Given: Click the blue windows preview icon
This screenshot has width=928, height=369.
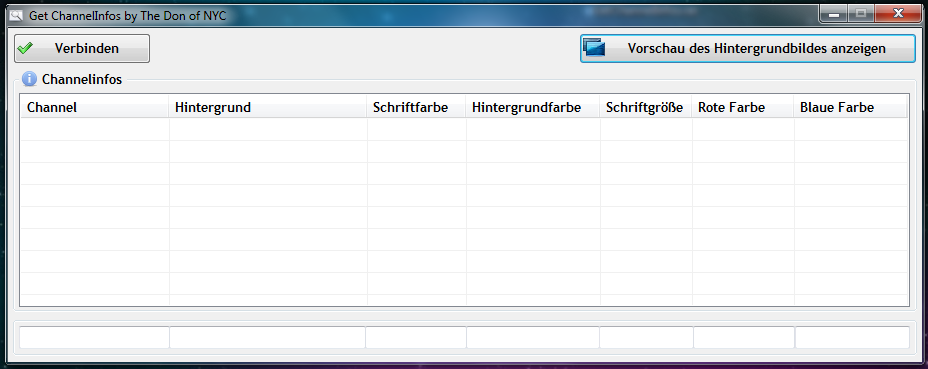Looking at the screenshot, I should (594, 47).
